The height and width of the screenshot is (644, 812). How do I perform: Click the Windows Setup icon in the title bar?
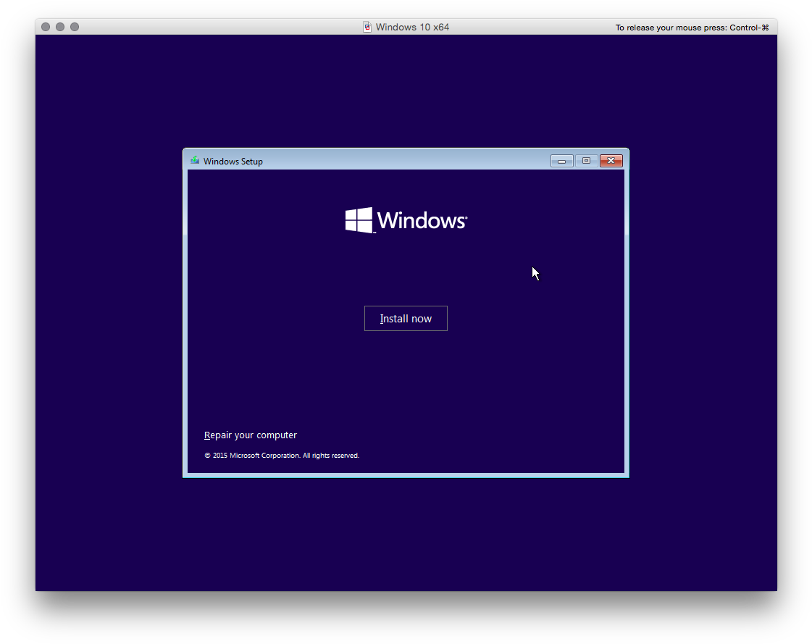click(x=194, y=160)
